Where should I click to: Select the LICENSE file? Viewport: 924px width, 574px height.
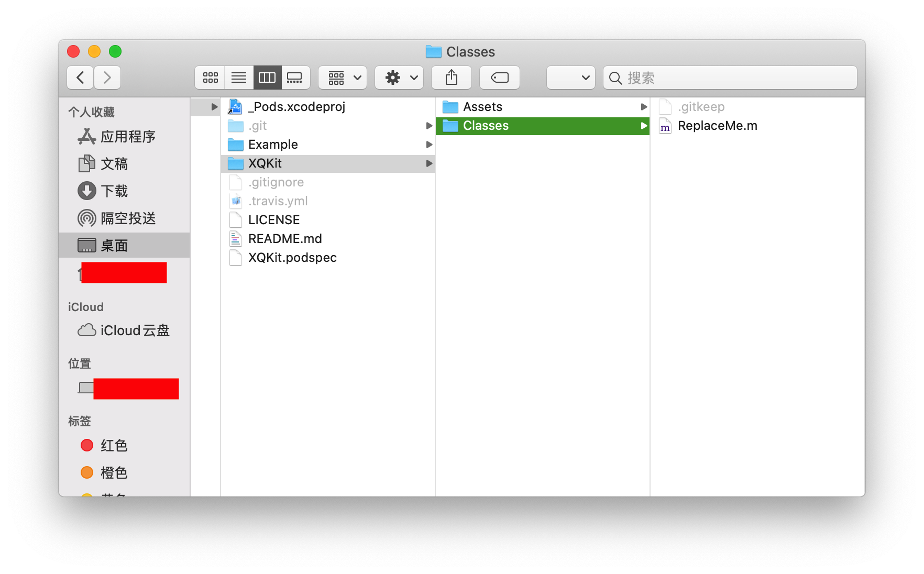pos(328,220)
